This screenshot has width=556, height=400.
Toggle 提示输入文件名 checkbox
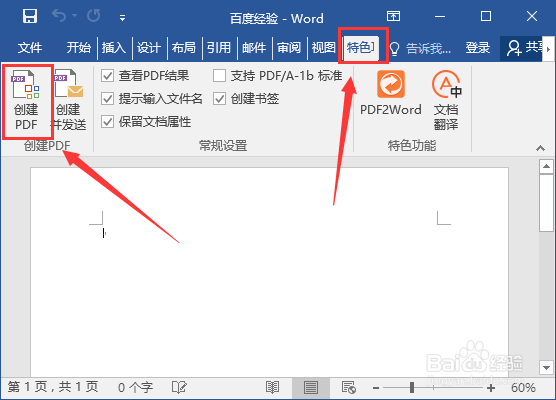pos(107,99)
